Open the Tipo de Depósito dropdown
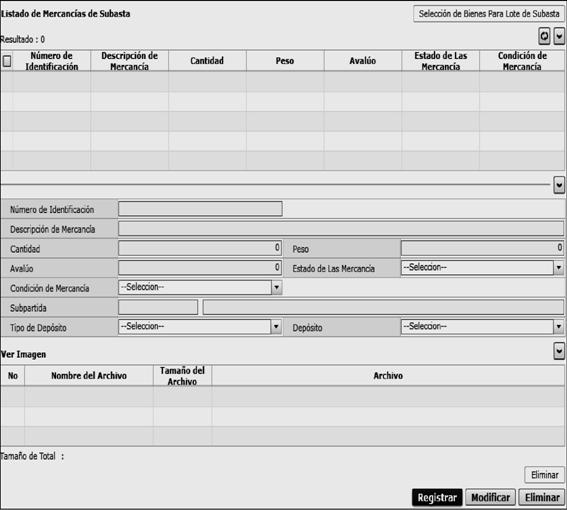This screenshot has width=567, height=510. [200, 327]
